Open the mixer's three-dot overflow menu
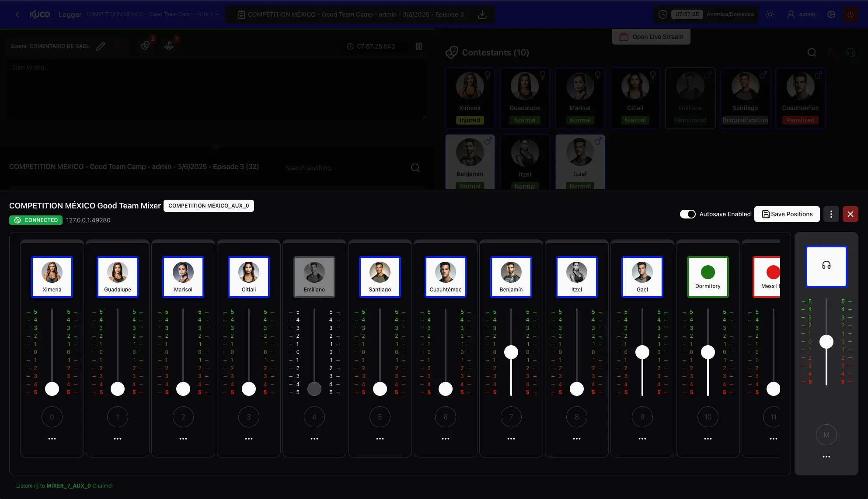868x499 pixels. tap(831, 214)
